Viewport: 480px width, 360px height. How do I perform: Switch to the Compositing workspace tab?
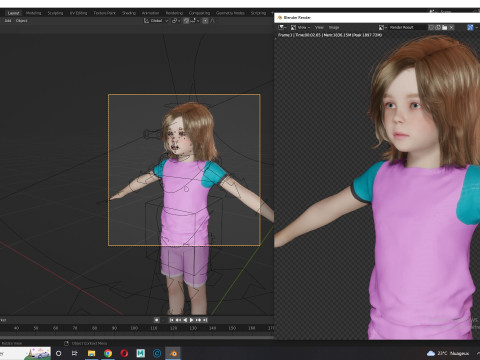pos(199,13)
